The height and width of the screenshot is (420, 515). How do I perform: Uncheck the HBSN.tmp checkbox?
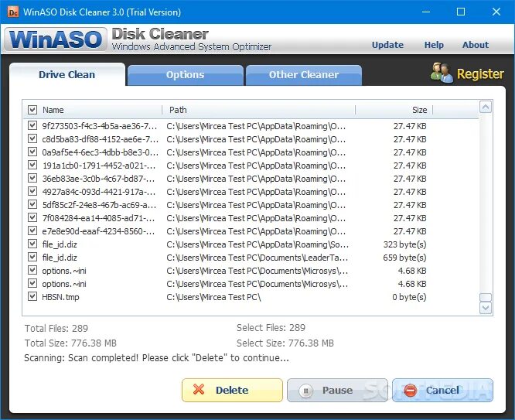32,296
